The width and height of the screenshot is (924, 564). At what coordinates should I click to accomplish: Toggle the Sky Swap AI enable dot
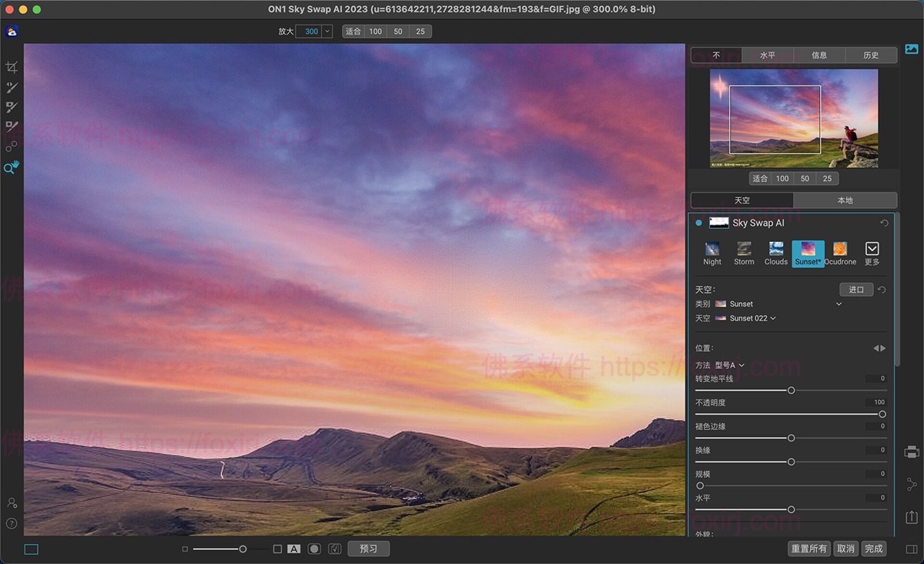click(x=698, y=223)
